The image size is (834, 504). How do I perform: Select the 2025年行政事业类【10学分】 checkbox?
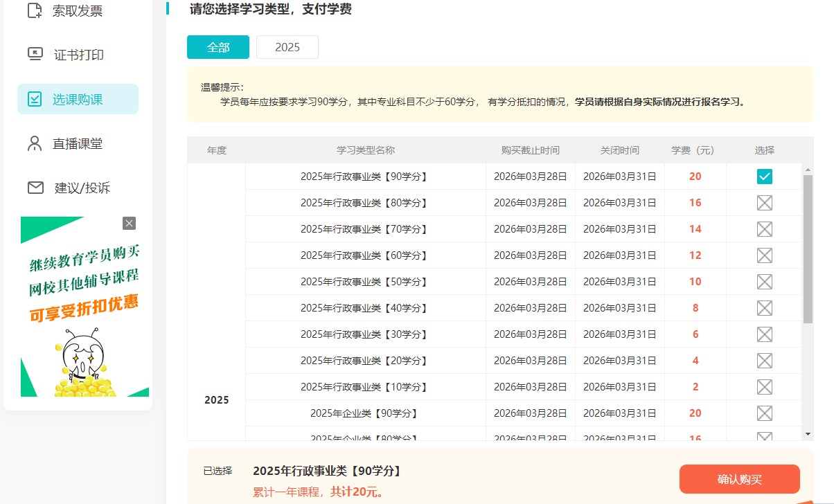pyautogui.click(x=764, y=386)
